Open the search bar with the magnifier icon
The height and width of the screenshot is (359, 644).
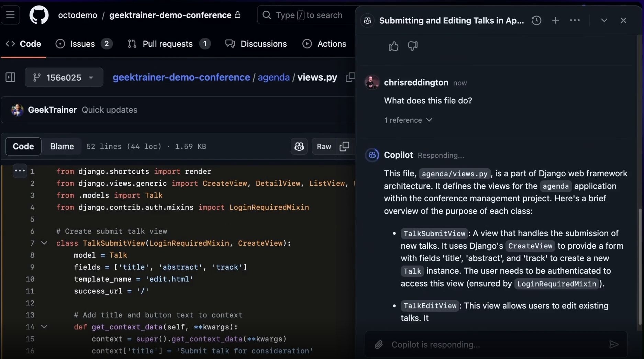pyautogui.click(x=266, y=15)
